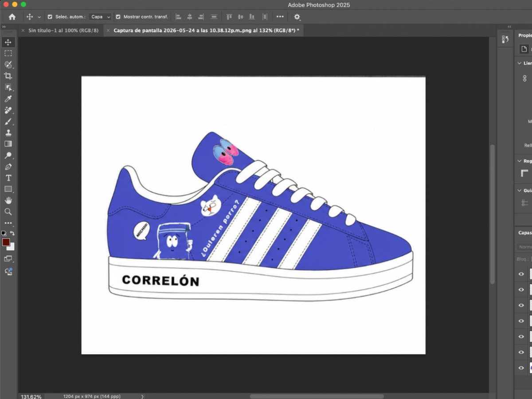The width and height of the screenshot is (532, 399).
Task: Open the History panel icon
Action: pyautogui.click(x=505, y=39)
